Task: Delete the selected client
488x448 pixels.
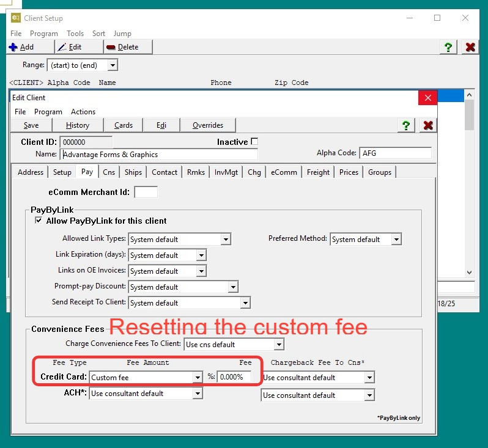Action: pyautogui.click(x=128, y=47)
